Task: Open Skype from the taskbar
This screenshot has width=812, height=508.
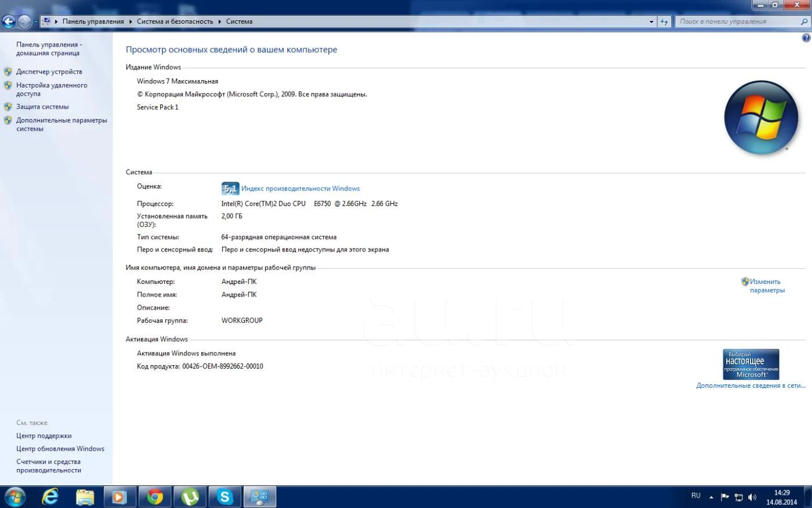Action: click(224, 497)
